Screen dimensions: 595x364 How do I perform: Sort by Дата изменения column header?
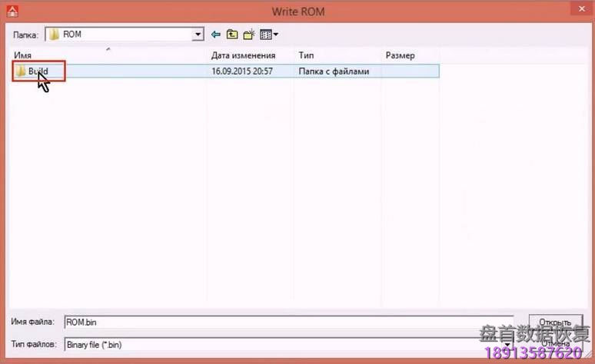(243, 55)
